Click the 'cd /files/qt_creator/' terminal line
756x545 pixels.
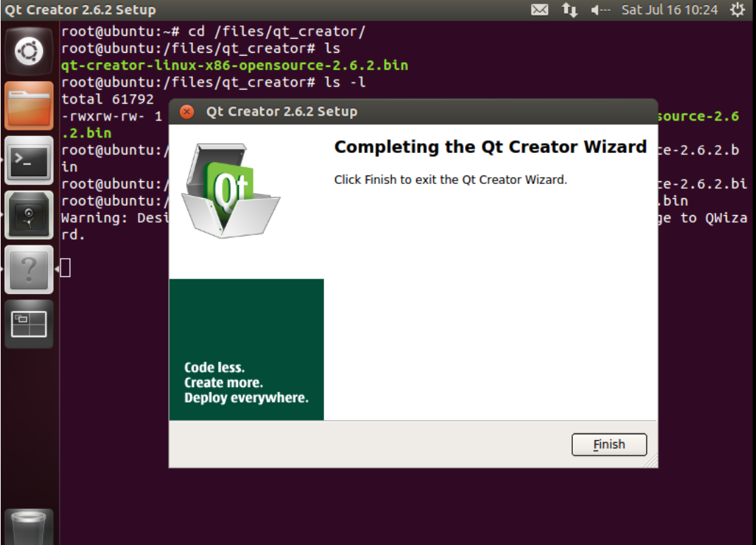click(x=213, y=31)
